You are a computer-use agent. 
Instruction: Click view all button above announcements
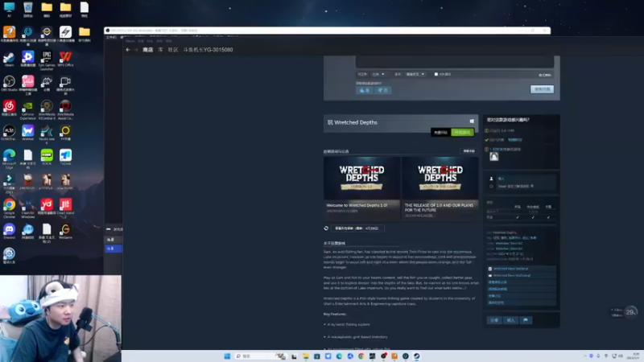(x=469, y=151)
